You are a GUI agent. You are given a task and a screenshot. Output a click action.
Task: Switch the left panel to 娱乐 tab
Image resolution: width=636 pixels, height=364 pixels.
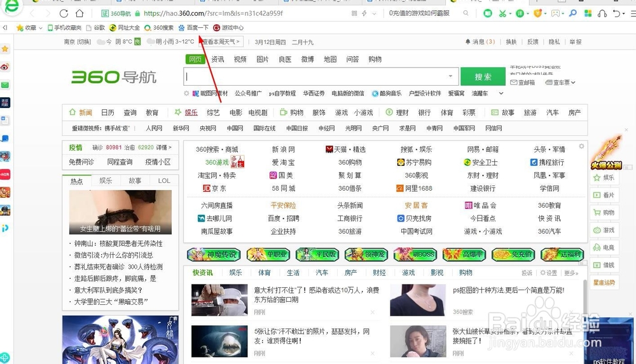click(x=106, y=180)
